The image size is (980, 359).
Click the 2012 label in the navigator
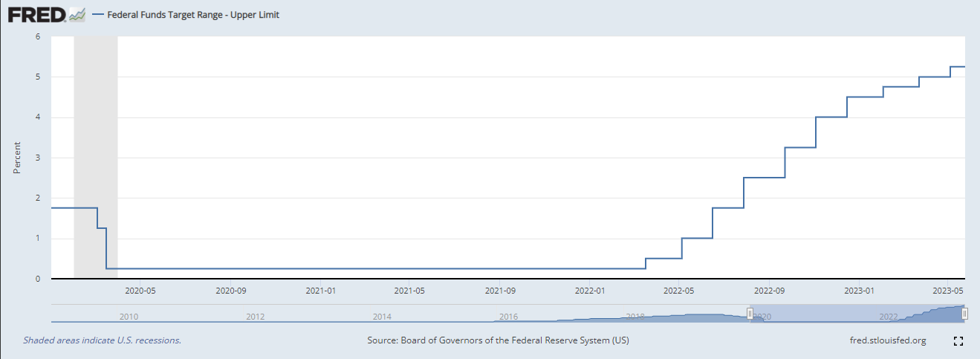click(256, 317)
